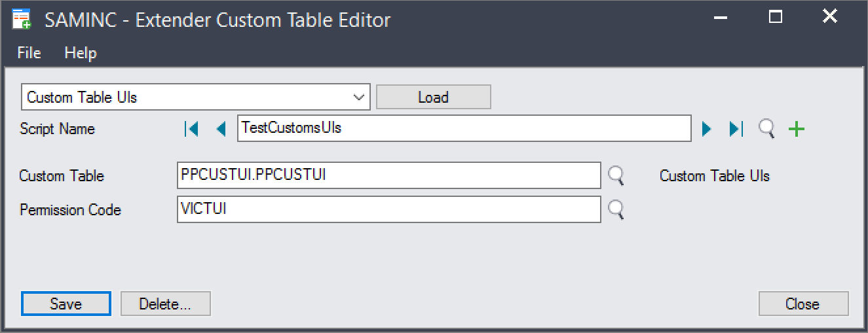Expand the Custom Table UIs dropdown
Image resolution: width=868 pixels, height=333 pixels.
point(359,97)
